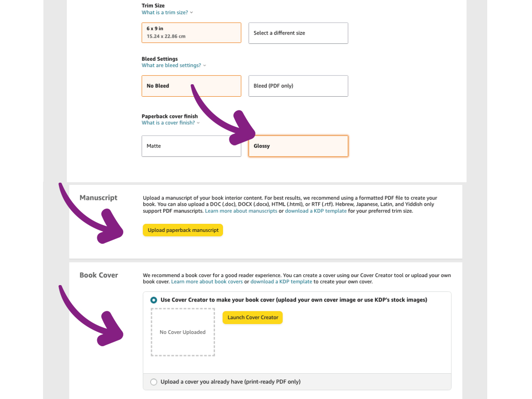Click the purple arrow pointing to Glossy

click(222, 120)
